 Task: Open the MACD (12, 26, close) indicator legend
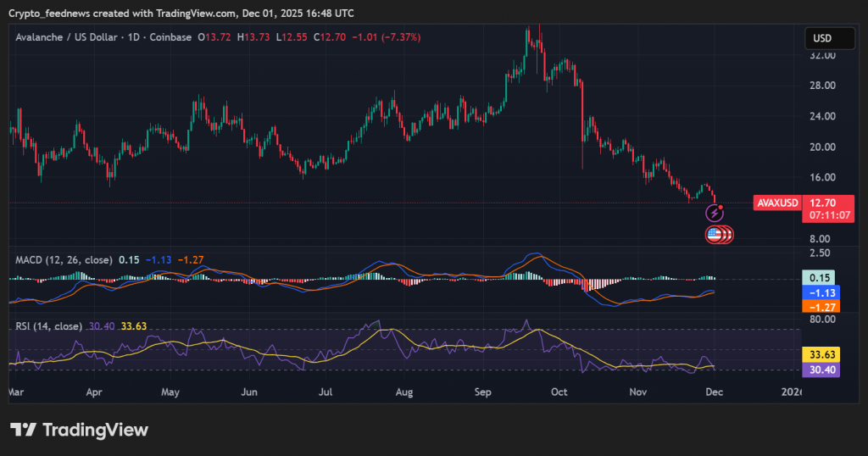tap(64, 259)
